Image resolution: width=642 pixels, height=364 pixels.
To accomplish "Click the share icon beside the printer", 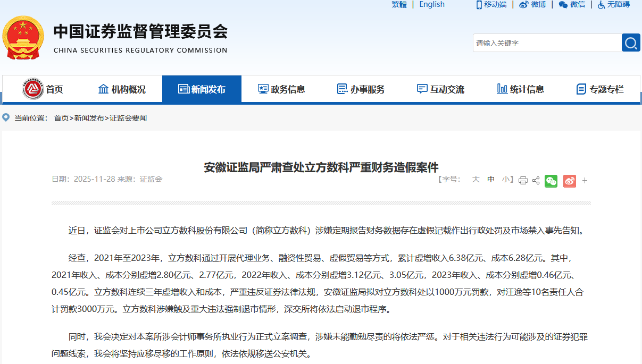I will tap(536, 181).
